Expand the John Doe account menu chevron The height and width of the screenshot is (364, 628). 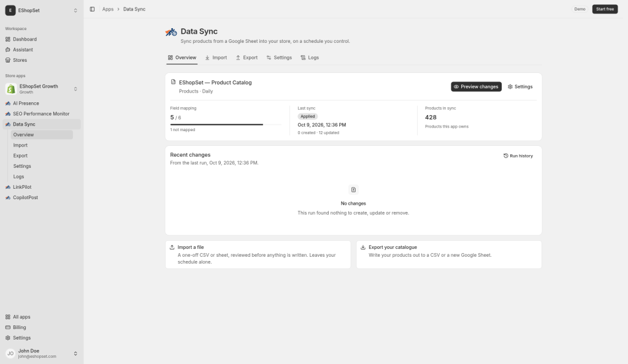tap(75, 353)
